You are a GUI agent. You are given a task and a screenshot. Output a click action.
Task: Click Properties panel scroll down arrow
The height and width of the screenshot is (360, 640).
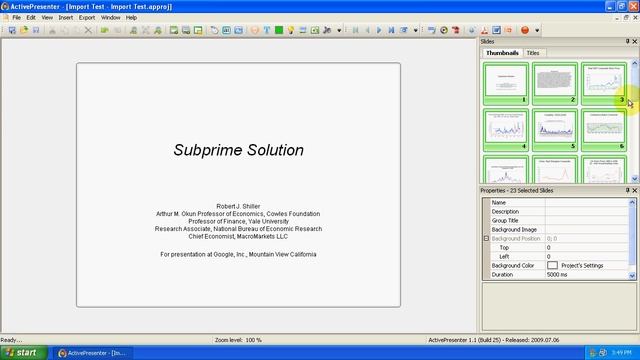coord(632,276)
